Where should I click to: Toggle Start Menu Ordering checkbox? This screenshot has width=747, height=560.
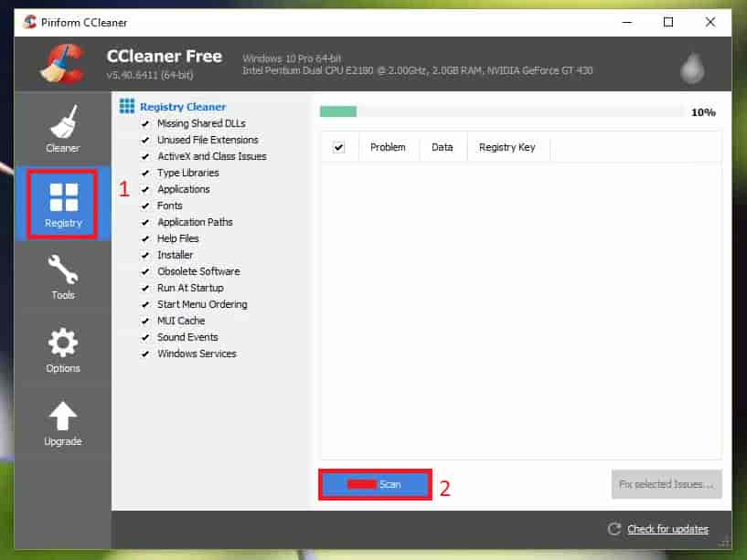click(145, 304)
